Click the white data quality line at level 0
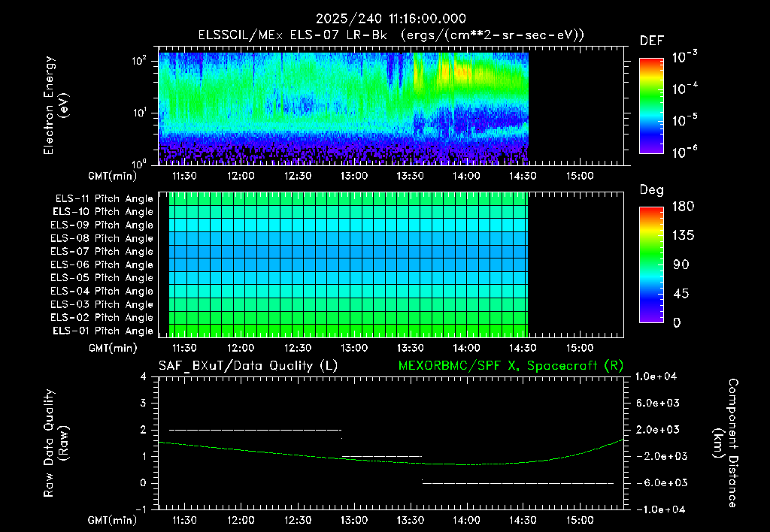770x532 pixels. pyautogui.click(x=518, y=483)
